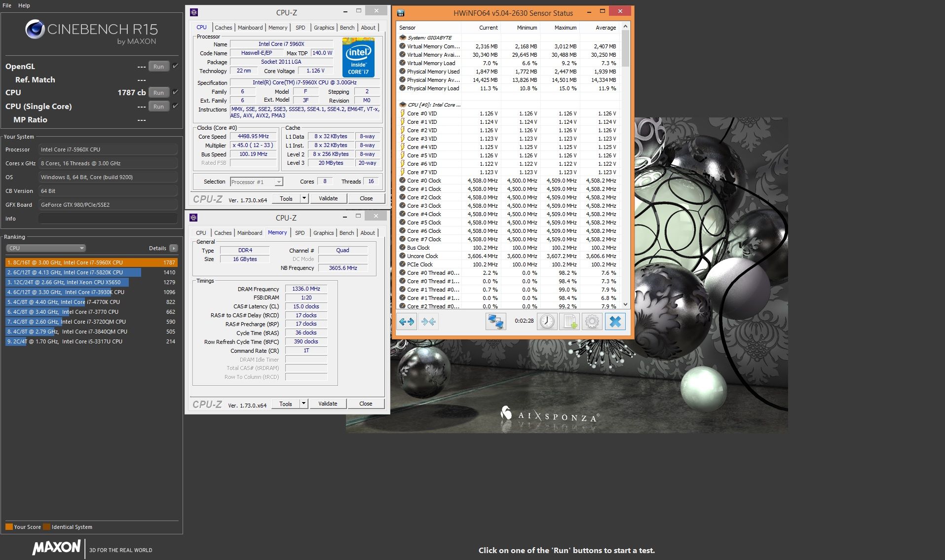Screen dimensions: 945x560
Task: Click the Core #7 VID lightning icon
Action: click(x=402, y=172)
